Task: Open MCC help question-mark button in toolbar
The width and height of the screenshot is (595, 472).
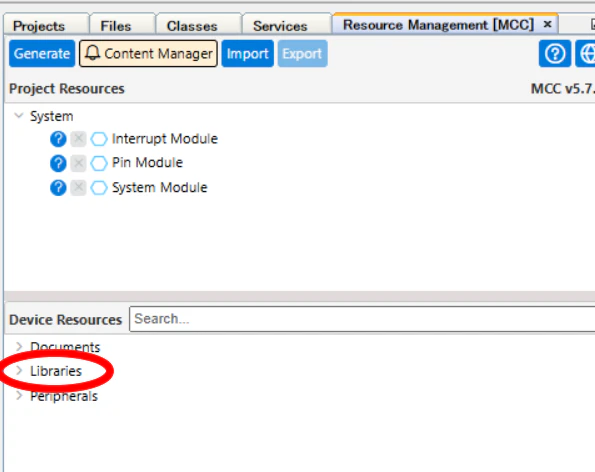Action: coord(555,53)
